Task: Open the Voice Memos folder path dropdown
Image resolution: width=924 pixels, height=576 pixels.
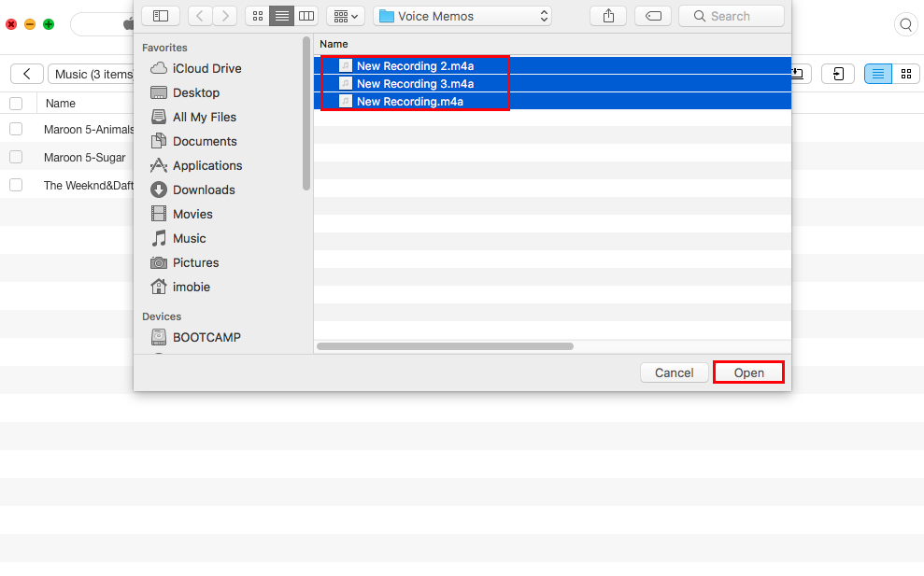Action: pos(462,16)
